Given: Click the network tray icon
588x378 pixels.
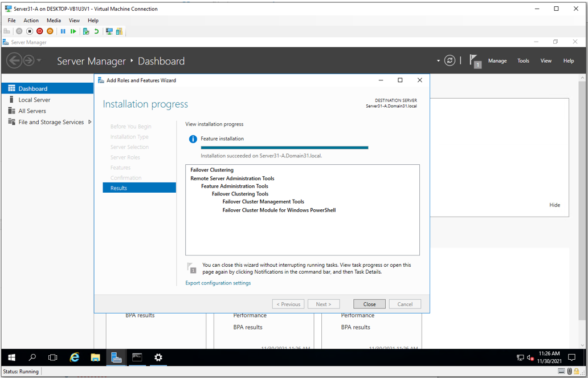Looking at the screenshot, I should point(520,357).
